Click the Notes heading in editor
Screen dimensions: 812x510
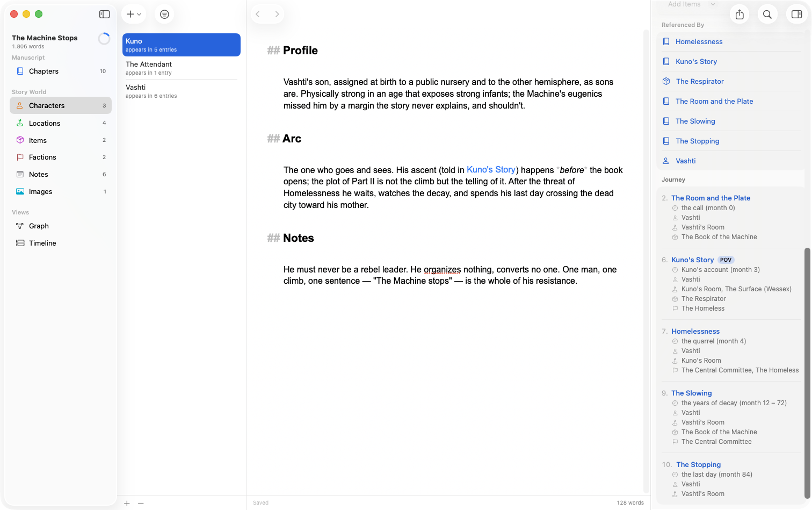(x=298, y=238)
